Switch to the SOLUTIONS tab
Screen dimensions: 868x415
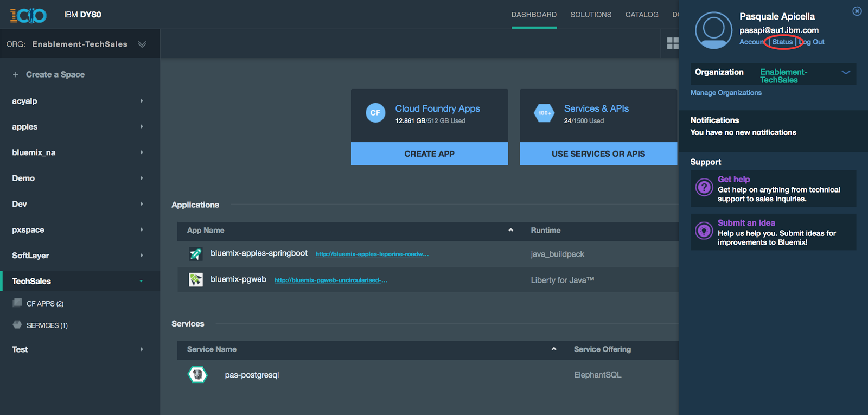pyautogui.click(x=591, y=15)
